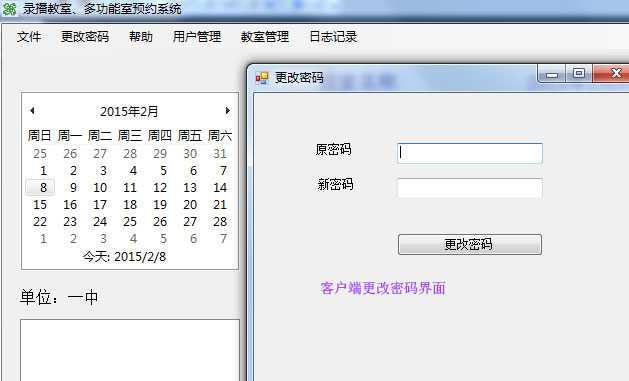Viewport: 629px width, 381px height.
Task: Click 今天: 2015/2/8 in calendar
Action: (x=124, y=257)
